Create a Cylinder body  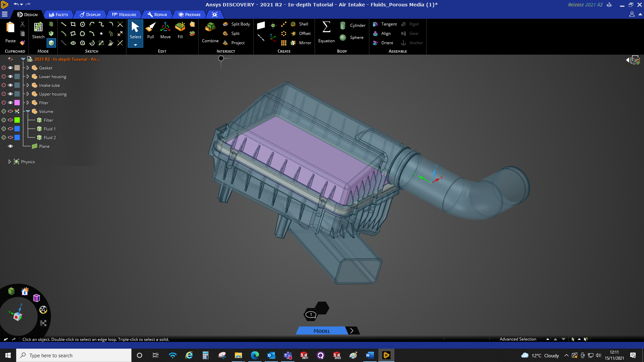pos(353,25)
